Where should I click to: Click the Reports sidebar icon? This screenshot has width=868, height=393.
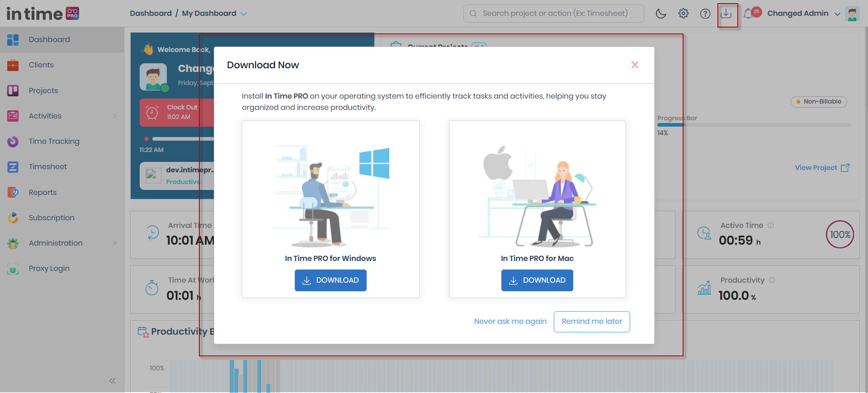pyautogui.click(x=13, y=192)
